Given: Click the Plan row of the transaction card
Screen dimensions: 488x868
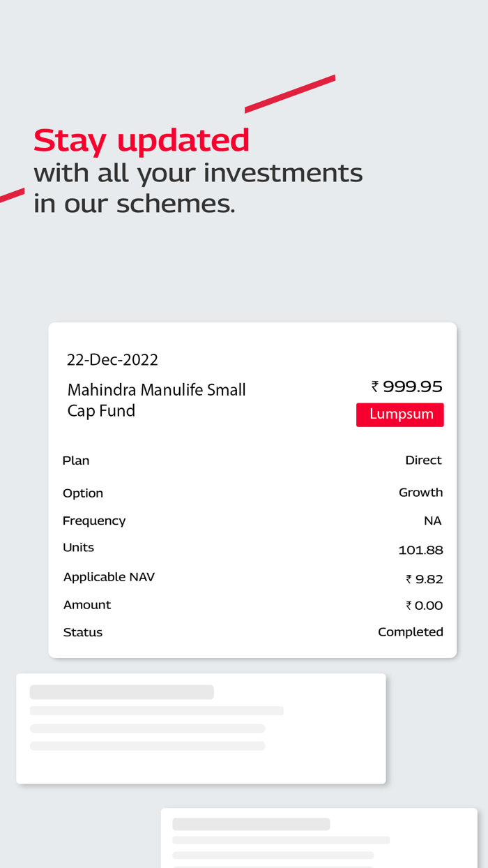Looking at the screenshot, I should point(252,460).
